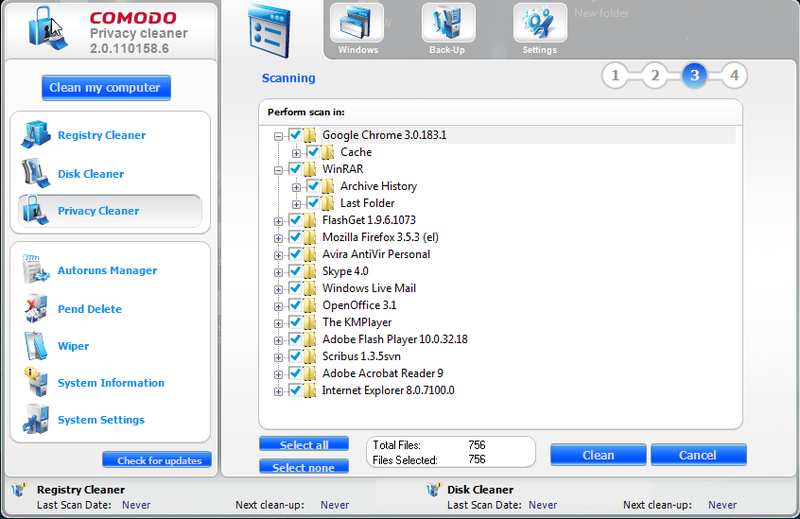Expand the Mozilla Firefox tree node
This screenshot has width=800, height=519.
(278, 238)
